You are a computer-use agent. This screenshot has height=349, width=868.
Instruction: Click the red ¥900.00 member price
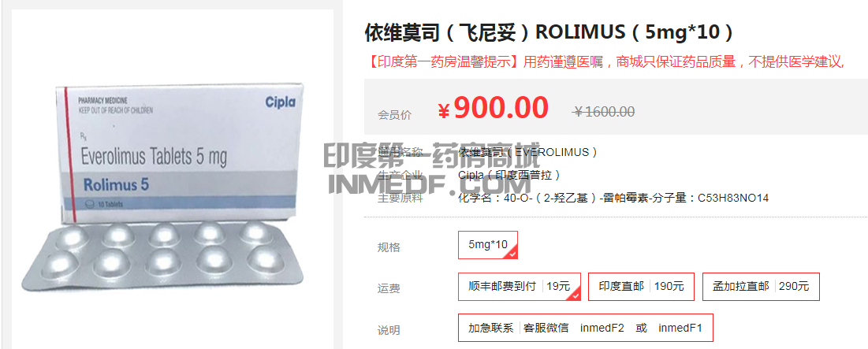tap(493, 108)
